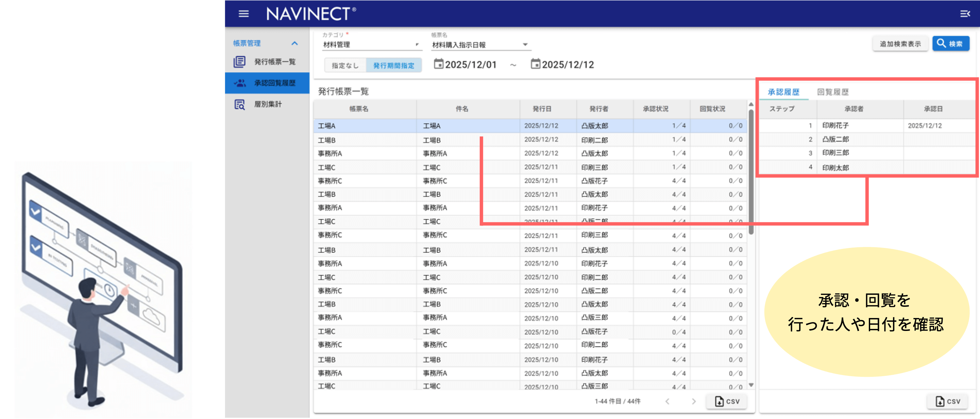Screen dimensions: 980x419
Task: Open the end date calendar icon
Action: (x=535, y=64)
